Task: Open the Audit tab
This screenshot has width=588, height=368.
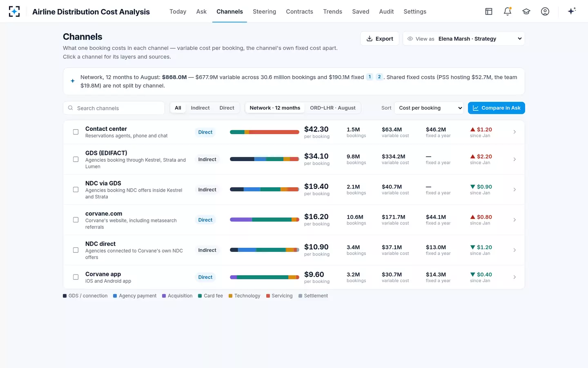Action: [x=386, y=11]
